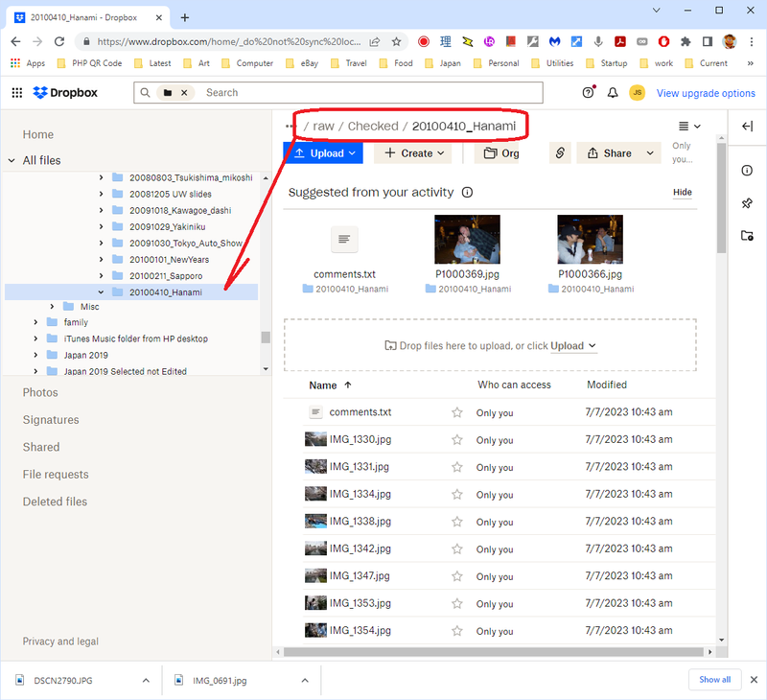Viewport: 767px width, 700px height.
Task: Click the help question mark icon
Action: 588,93
